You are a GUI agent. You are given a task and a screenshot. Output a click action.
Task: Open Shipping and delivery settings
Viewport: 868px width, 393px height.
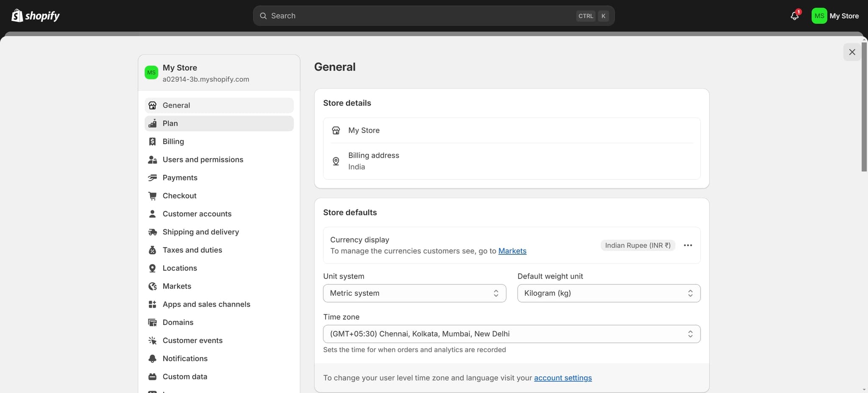coord(200,232)
